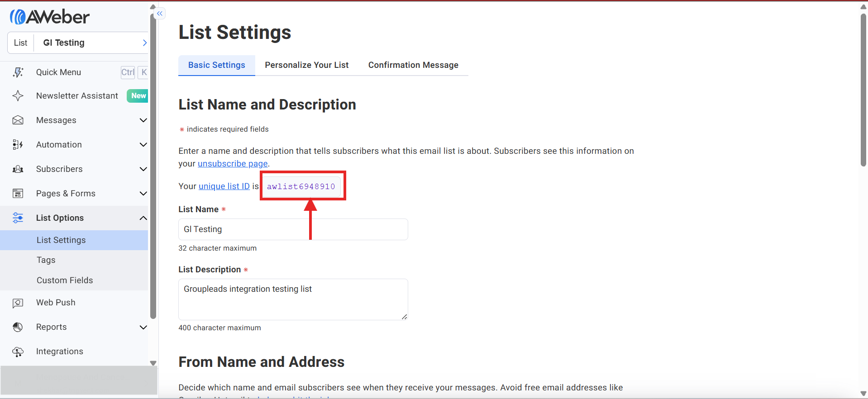This screenshot has height=399, width=868.
Task: Click the List Description resize handle
Action: point(404,317)
